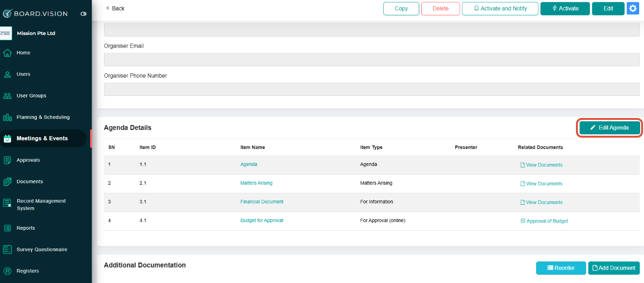Click For Approval (online) item type cell

coord(383,221)
